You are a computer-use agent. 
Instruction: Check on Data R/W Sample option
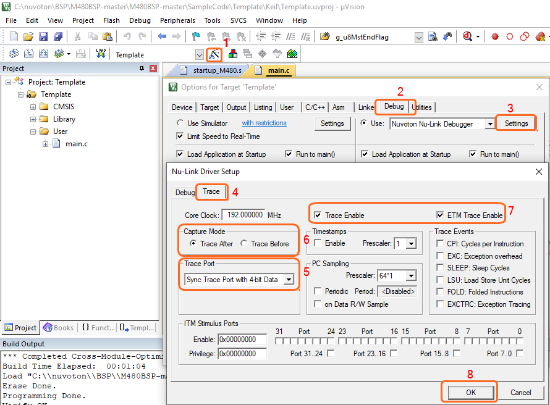(x=317, y=304)
